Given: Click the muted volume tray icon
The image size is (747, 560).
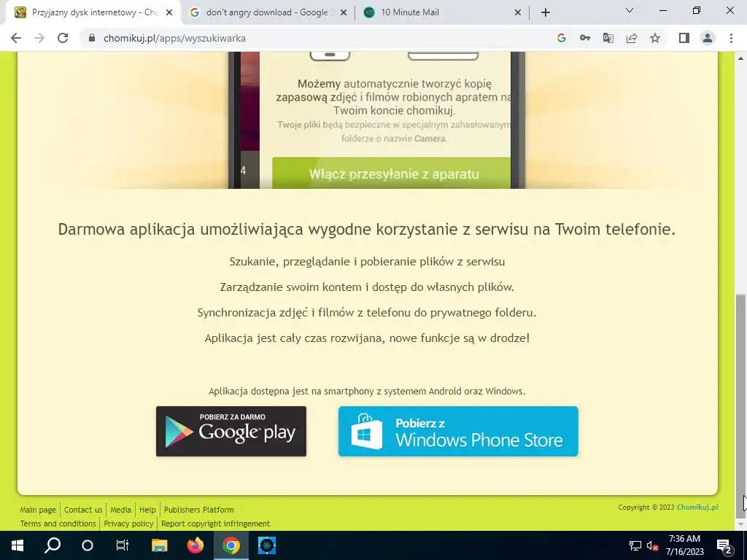Looking at the screenshot, I should (652, 545).
